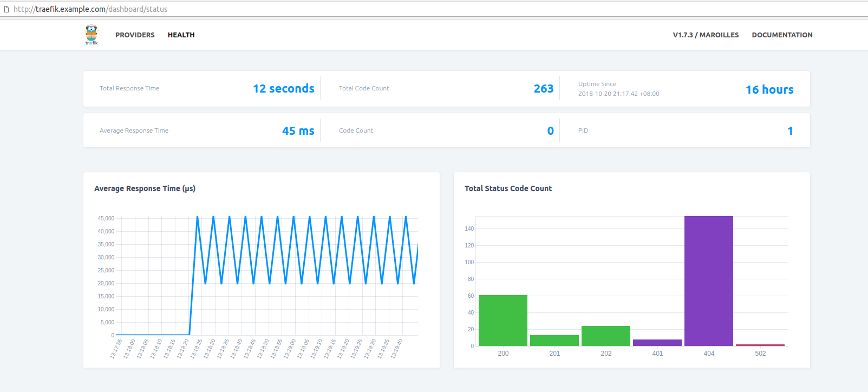
Task: Click the Uptime Since label
Action: (597, 84)
